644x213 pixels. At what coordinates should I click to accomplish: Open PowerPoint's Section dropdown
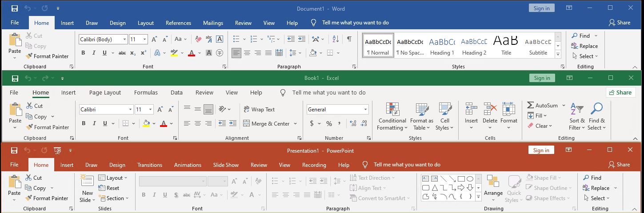(x=113, y=198)
